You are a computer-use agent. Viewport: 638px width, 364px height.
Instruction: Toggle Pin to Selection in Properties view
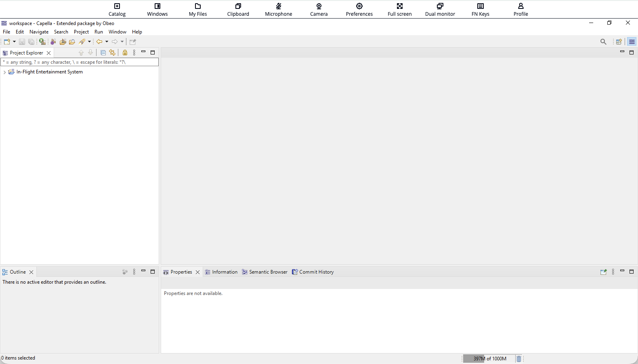coord(603,272)
